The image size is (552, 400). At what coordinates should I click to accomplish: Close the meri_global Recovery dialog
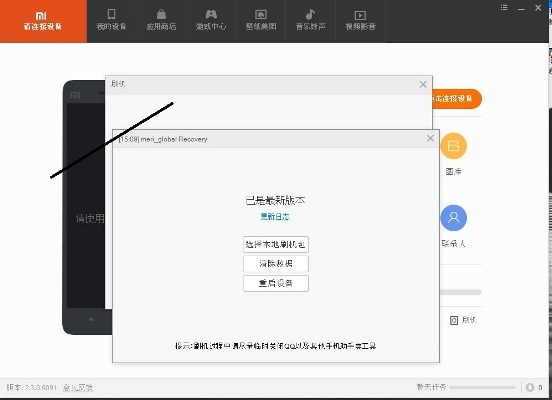(x=430, y=138)
